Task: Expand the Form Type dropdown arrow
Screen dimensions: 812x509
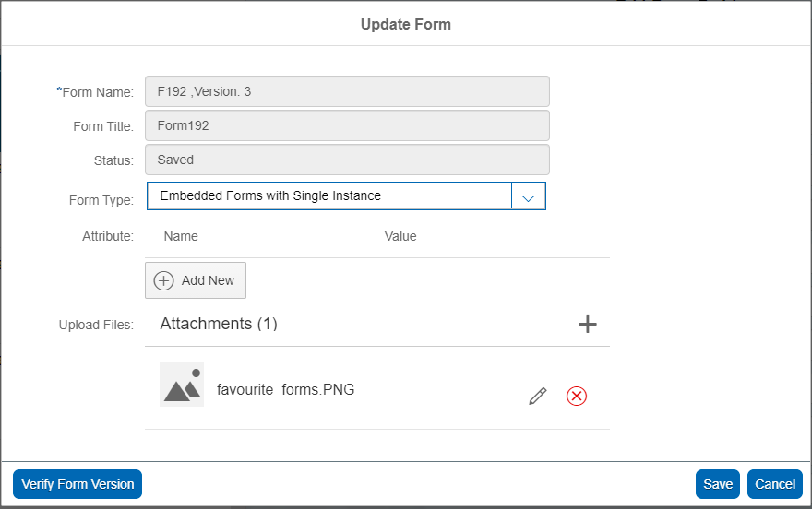Action: click(x=528, y=196)
